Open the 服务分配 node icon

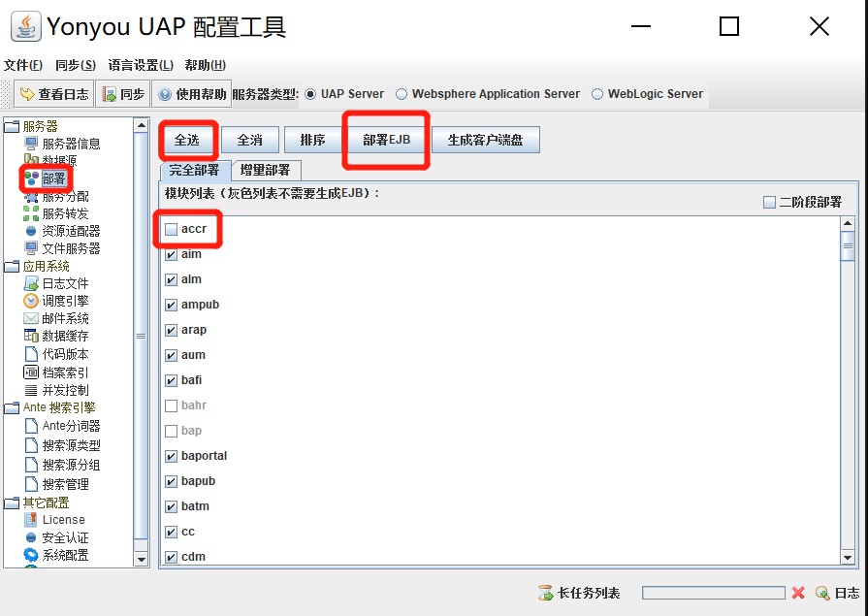pyautogui.click(x=31, y=197)
